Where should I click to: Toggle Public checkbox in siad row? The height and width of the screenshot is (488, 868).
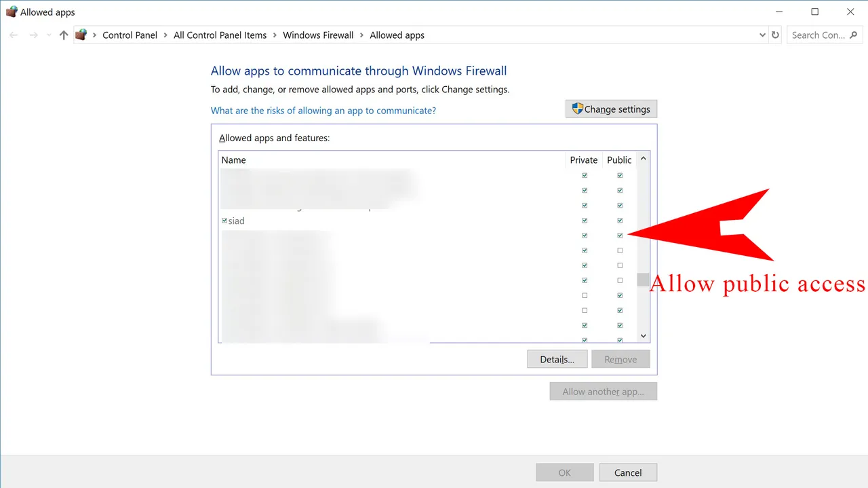(620, 221)
